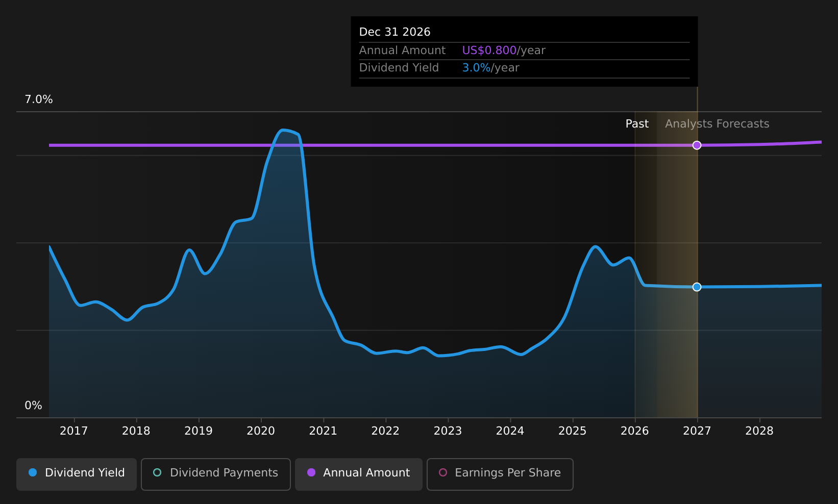The image size is (838, 504).
Task: Click the tooltip Dividend Yield row label
Action: pyautogui.click(x=399, y=68)
